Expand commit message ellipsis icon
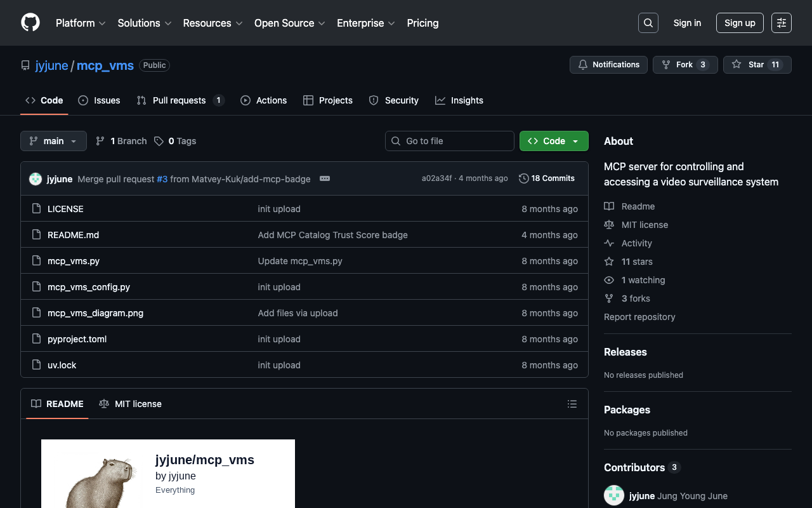Viewport: 812px width, 508px height. pyautogui.click(x=325, y=178)
